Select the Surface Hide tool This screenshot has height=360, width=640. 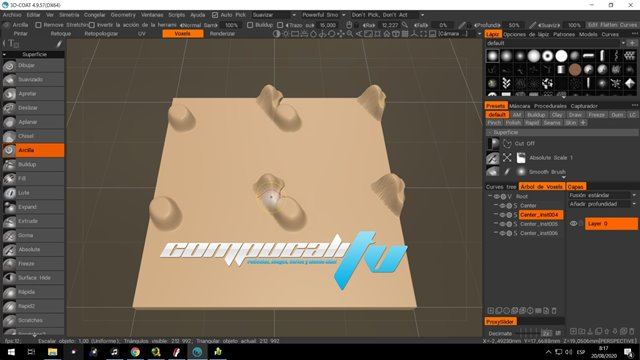(x=33, y=278)
